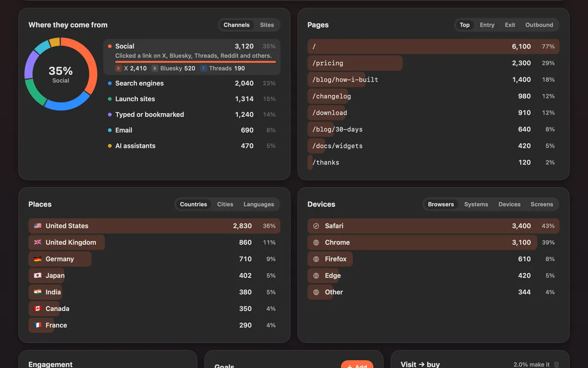Click the Japan flag icon

pos(38,276)
